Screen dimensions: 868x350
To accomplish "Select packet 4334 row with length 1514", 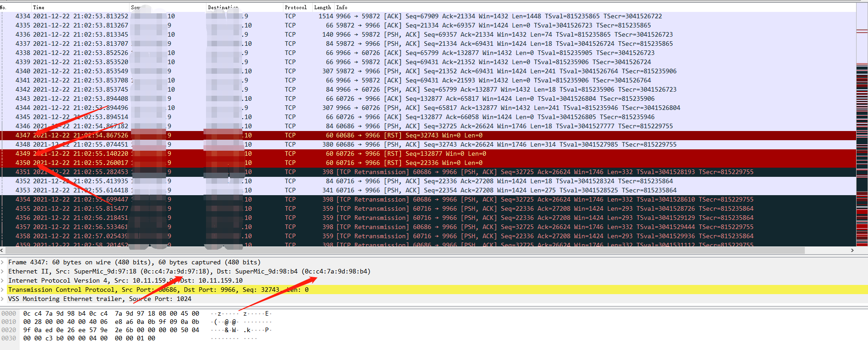I will coord(428,16).
